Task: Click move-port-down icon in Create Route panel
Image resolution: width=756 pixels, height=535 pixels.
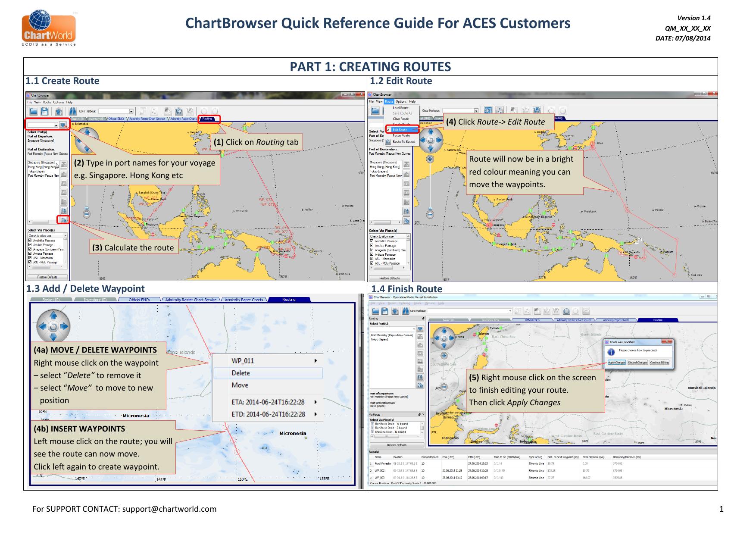Action: 64,183
